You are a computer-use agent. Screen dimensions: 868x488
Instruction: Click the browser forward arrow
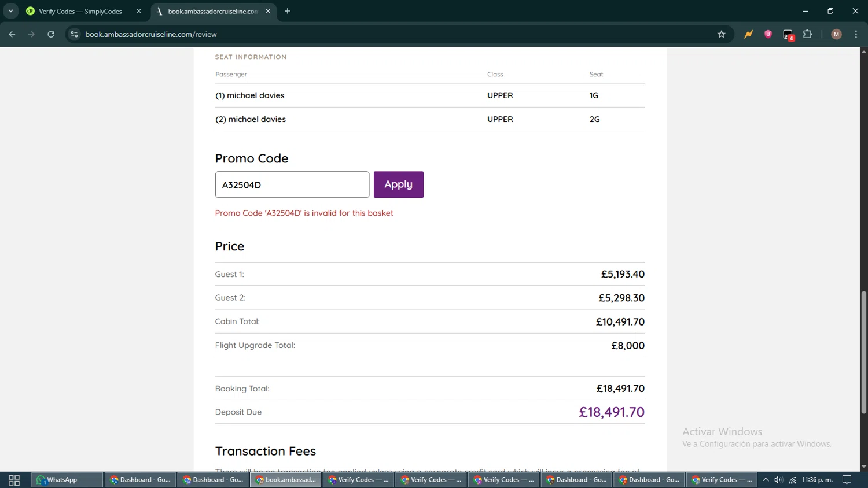click(32, 35)
